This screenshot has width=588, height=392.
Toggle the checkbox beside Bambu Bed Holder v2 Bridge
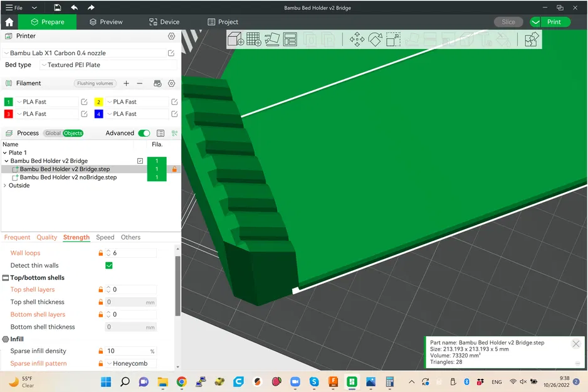coord(140,161)
